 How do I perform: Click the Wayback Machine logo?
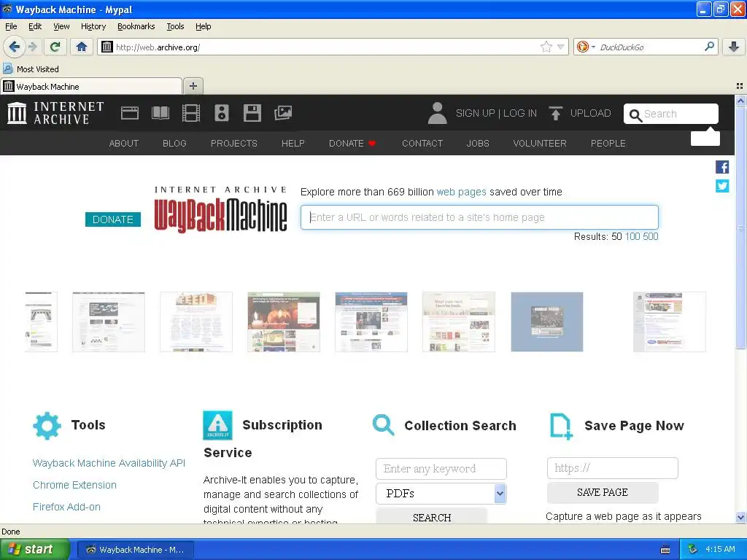tap(220, 209)
